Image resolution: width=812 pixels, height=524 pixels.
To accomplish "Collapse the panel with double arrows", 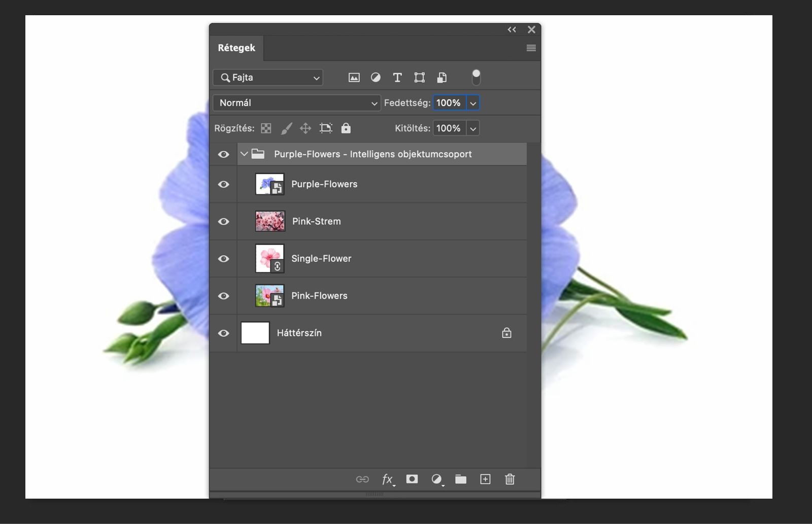I will pos(512,29).
